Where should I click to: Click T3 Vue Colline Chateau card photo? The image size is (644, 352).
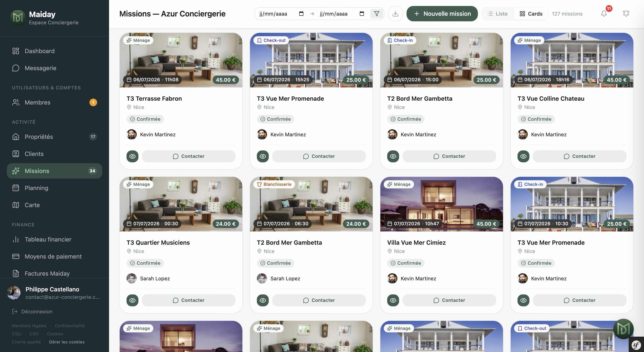point(572,60)
